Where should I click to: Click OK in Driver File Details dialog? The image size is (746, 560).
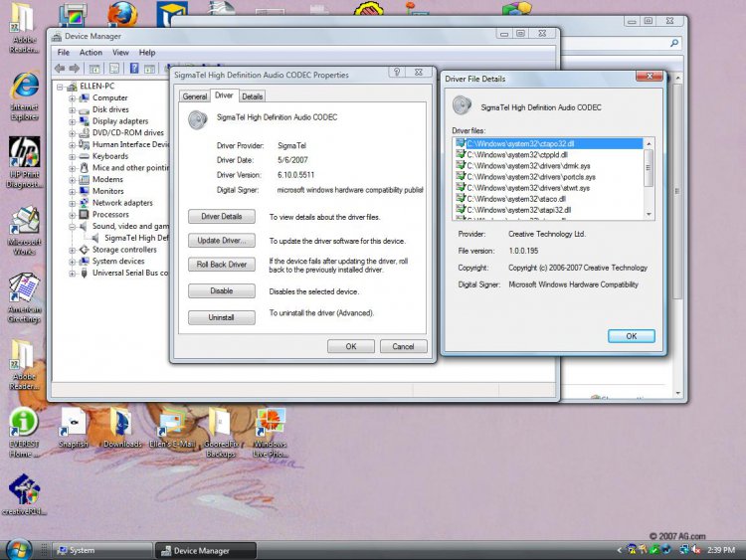632,336
